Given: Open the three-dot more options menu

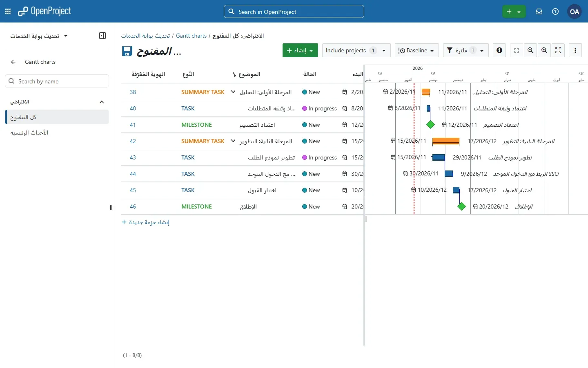Looking at the screenshot, I should coord(576,50).
